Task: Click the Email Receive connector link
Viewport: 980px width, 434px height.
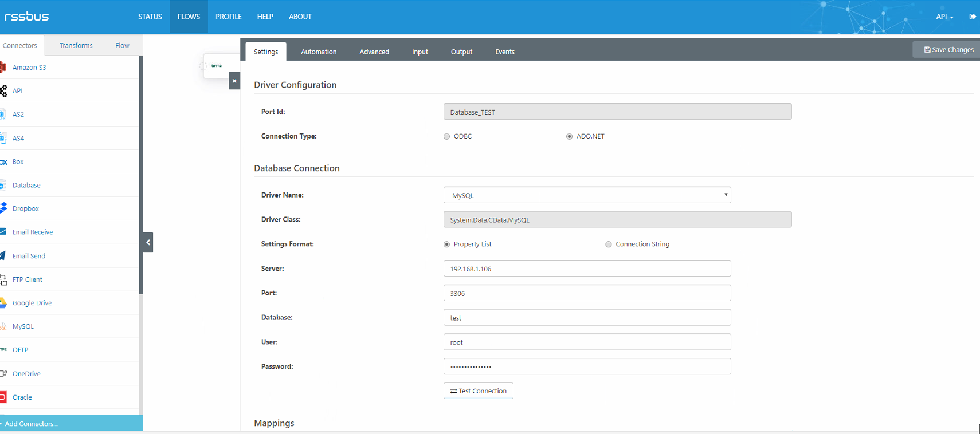Action: [33, 232]
